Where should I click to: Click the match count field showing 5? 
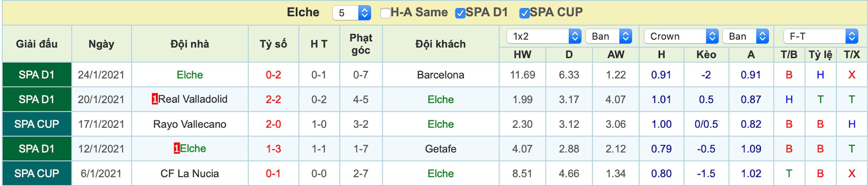(x=345, y=13)
